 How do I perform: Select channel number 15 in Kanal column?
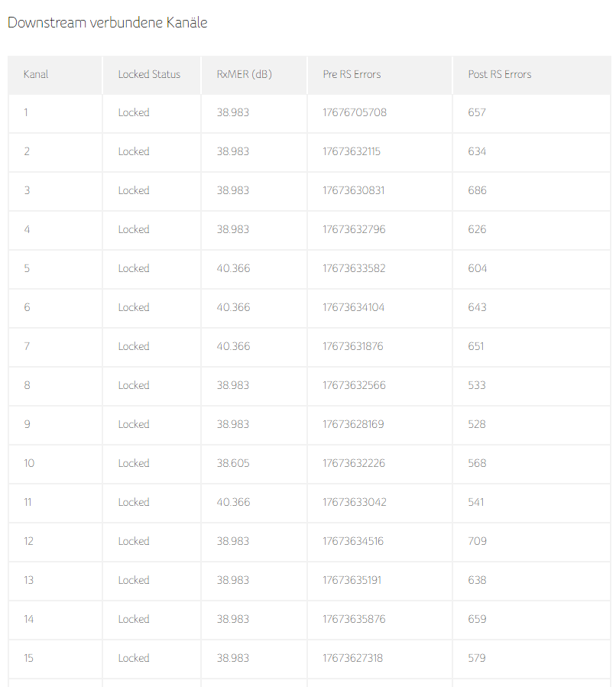28,658
